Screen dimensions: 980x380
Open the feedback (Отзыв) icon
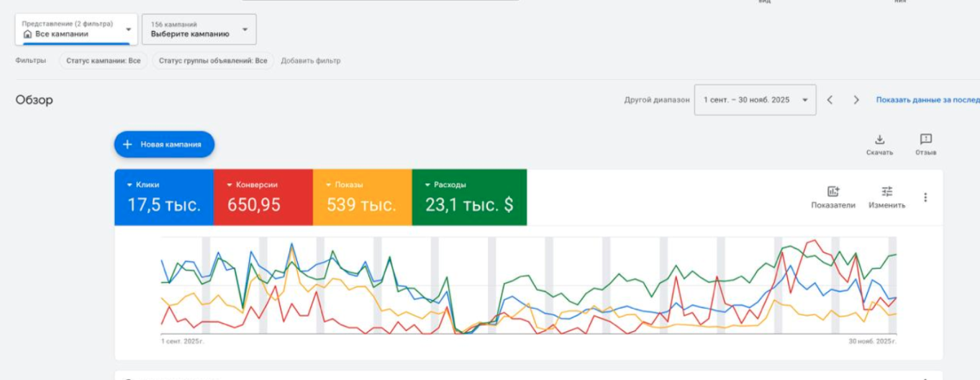pyautogui.click(x=926, y=140)
